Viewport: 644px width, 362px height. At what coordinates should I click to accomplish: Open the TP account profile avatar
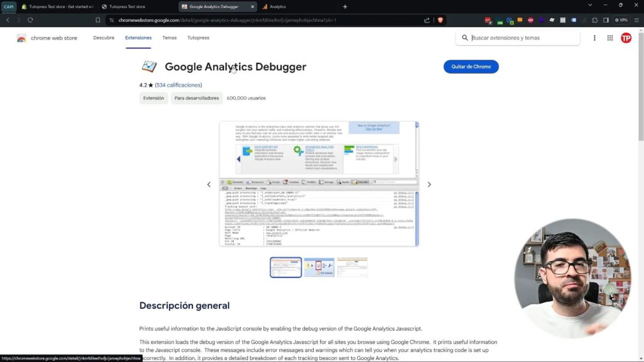[x=626, y=38]
